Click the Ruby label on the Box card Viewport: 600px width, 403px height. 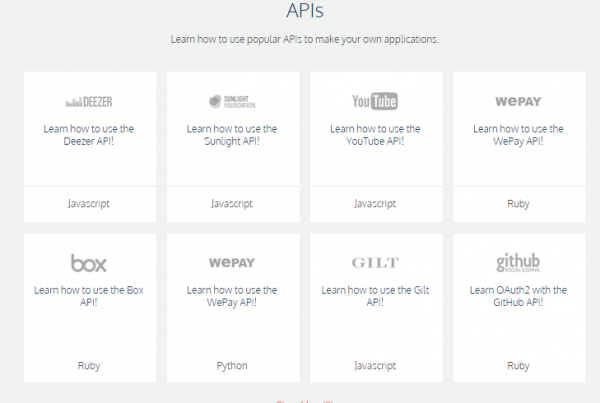coord(89,365)
